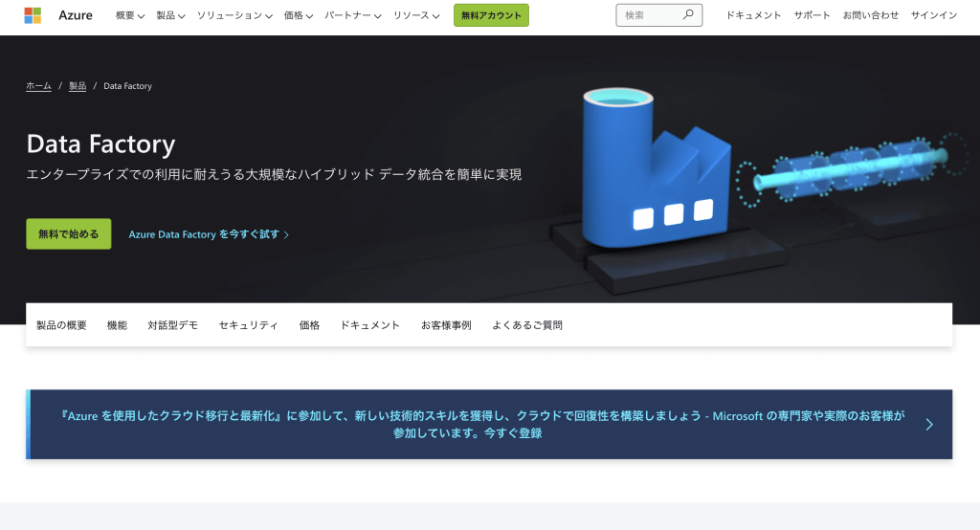Select the ドキュメント tab in sub navigation
This screenshot has height=530, width=980.
pyautogui.click(x=370, y=325)
